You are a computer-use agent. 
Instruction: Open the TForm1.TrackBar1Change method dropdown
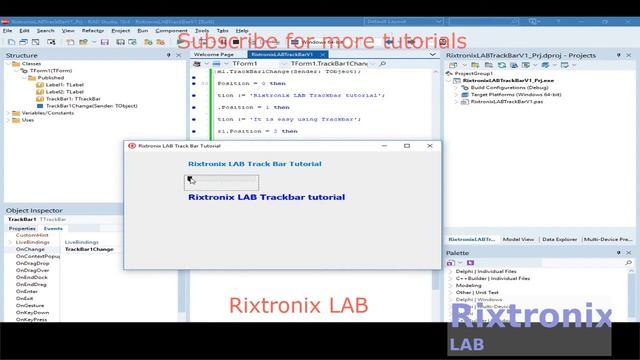tap(373, 64)
